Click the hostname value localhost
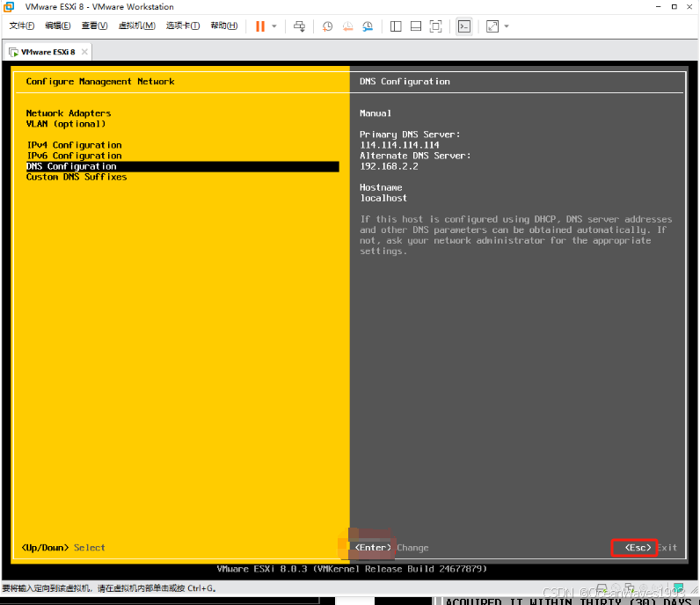The image size is (700, 605). 383,198
